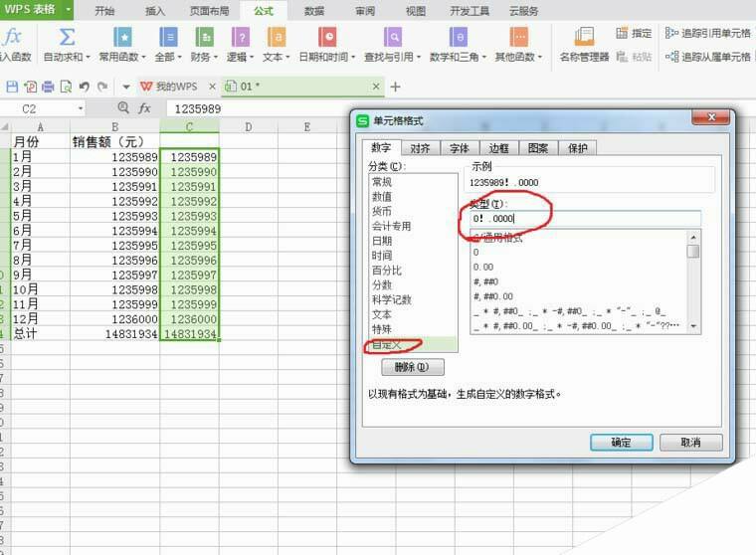Open the Lookup and Reference (查找与引用) icon

click(393, 37)
